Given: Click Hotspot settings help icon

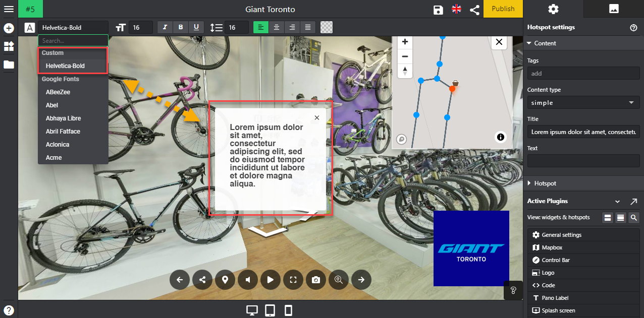Looking at the screenshot, I should (634, 28).
